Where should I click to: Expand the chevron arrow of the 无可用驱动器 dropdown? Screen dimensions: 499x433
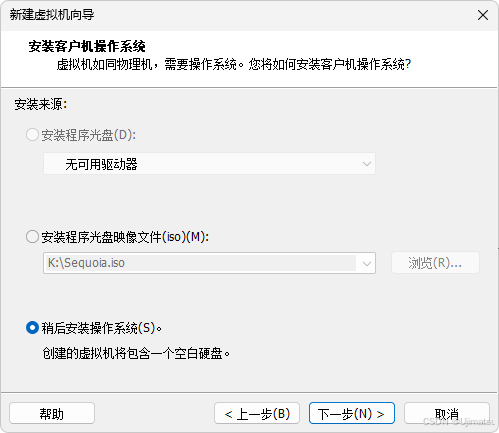367,164
